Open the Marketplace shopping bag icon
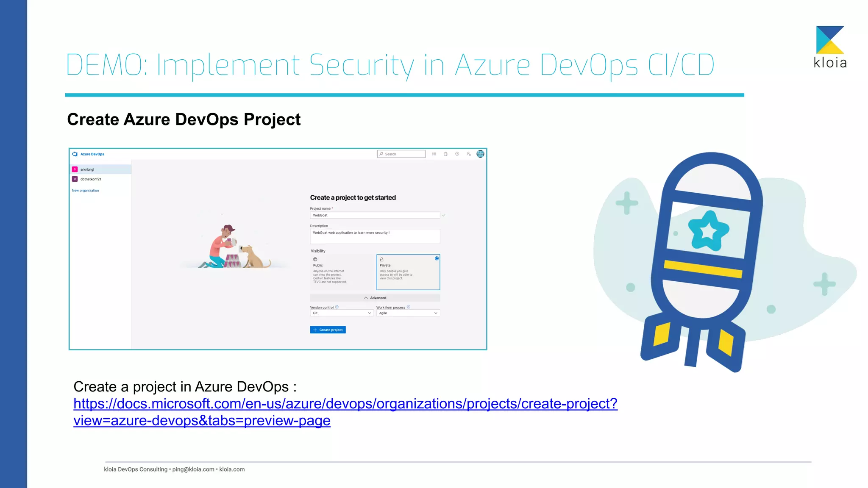 pyautogui.click(x=445, y=154)
